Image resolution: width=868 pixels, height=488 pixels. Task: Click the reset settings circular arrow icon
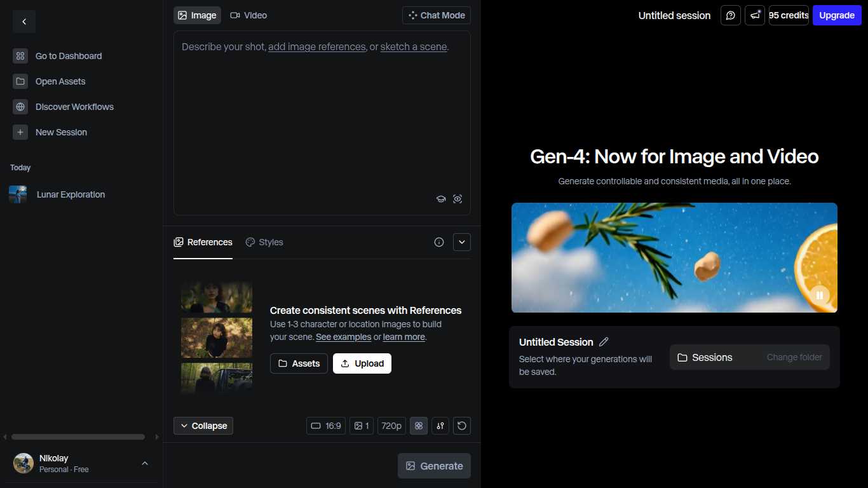(462, 426)
